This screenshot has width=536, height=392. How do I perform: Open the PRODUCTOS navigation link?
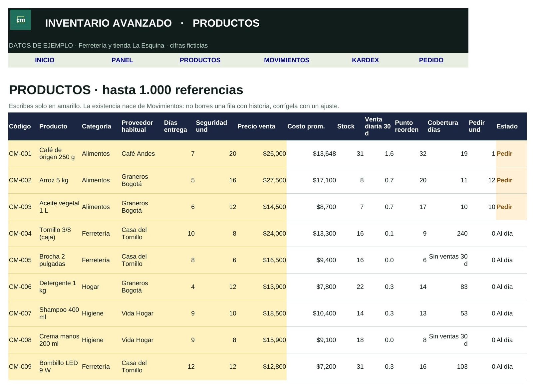click(200, 60)
